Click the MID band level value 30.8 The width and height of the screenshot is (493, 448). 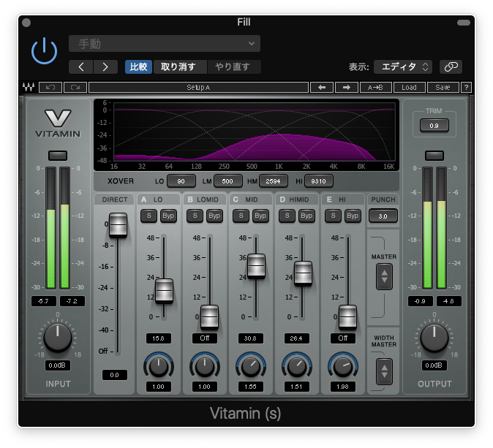coord(251,338)
